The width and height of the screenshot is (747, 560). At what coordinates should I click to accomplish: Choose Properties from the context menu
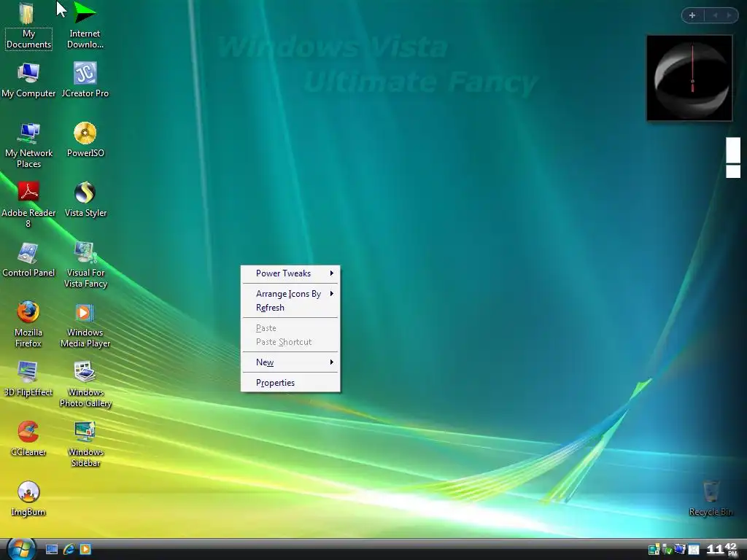point(290,383)
